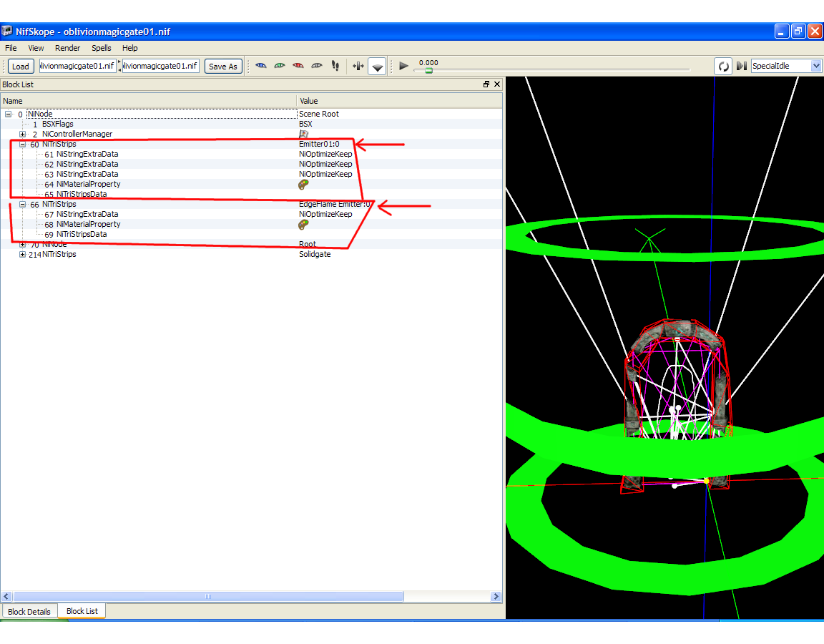824x644 pixels.
Task: Click the material palette icon in row 64
Action: (303, 185)
